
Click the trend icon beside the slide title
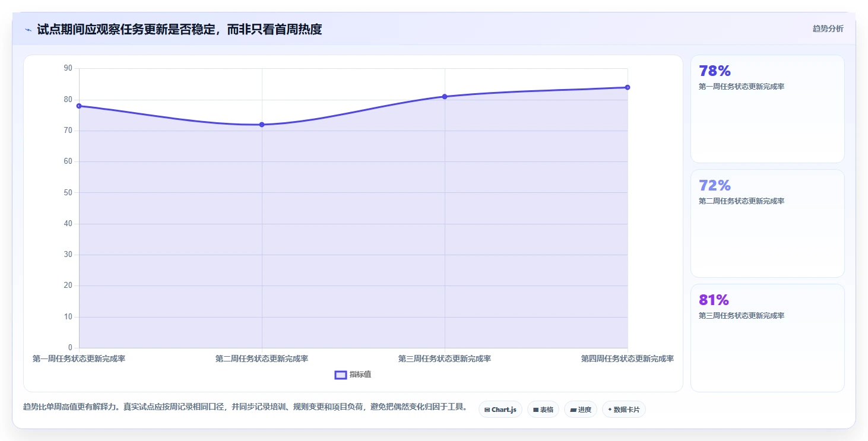pyautogui.click(x=28, y=30)
